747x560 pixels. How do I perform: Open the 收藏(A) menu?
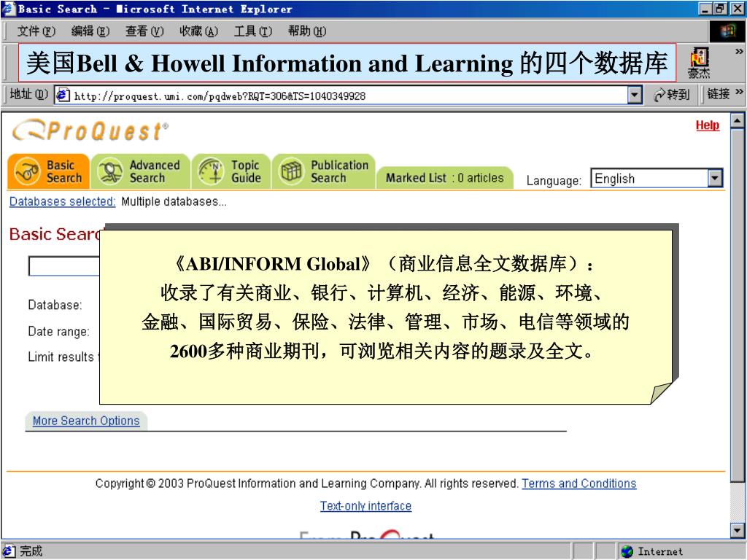[198, 31]
